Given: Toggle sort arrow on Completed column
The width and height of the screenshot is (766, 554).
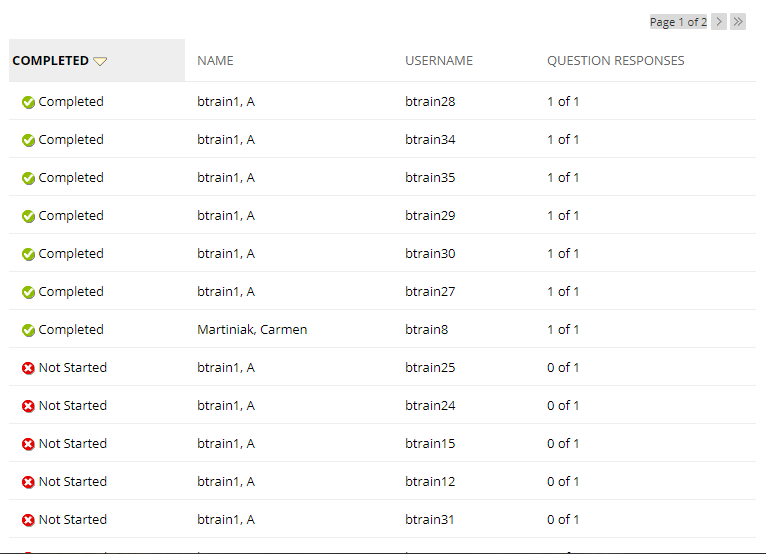Looking at the screenshot, I should pyautogui.click(x=100, y=61).
